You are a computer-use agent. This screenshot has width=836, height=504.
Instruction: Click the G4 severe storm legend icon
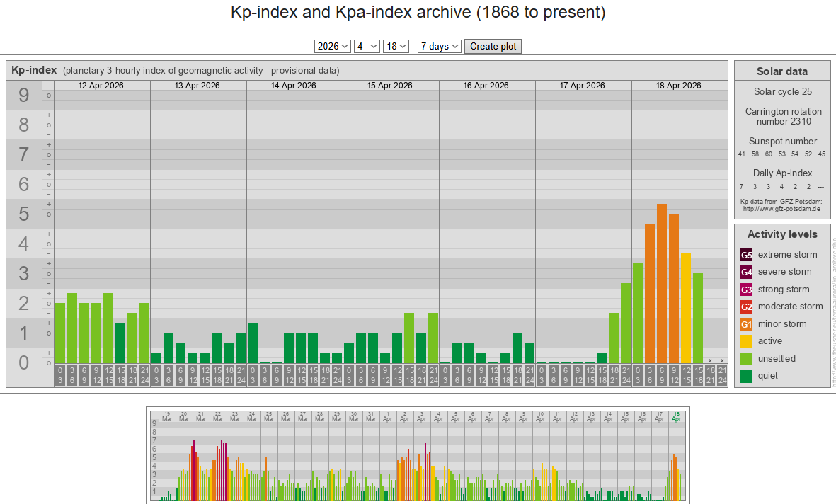(x=746, y=272)
